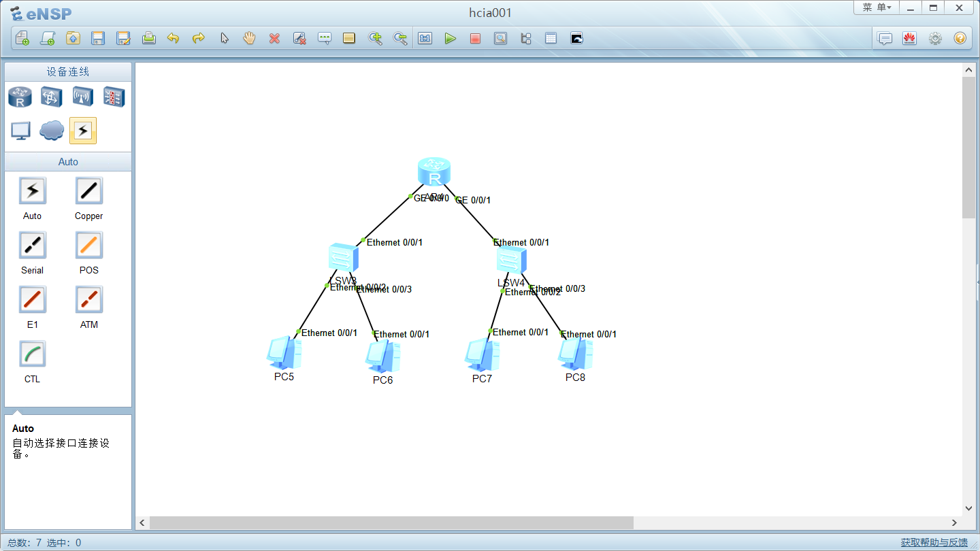Start devices with green play button

(x=450, y=39)
